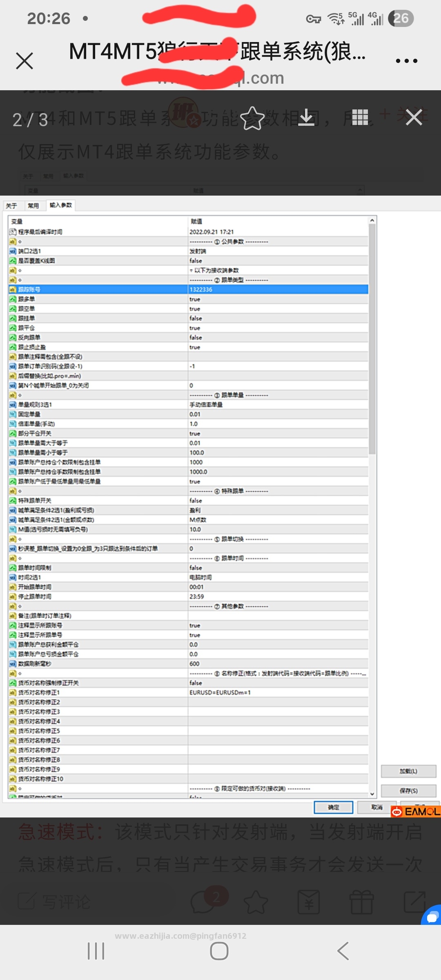
Task: Click the 跟单订单识别码(全跟设-1) row label
Action: [x=50, y=366]
